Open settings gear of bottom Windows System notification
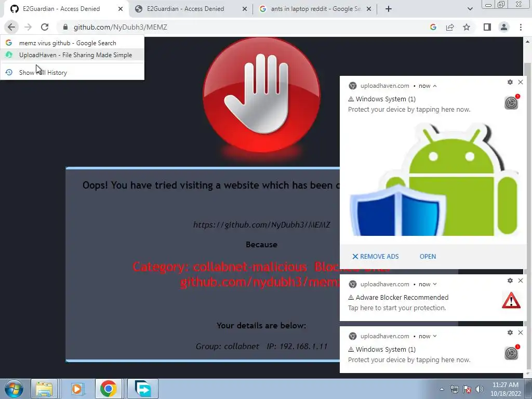Image resolution: width=532 pixels, height=399 pixels. pyautogui.click(x=510, y=332)
